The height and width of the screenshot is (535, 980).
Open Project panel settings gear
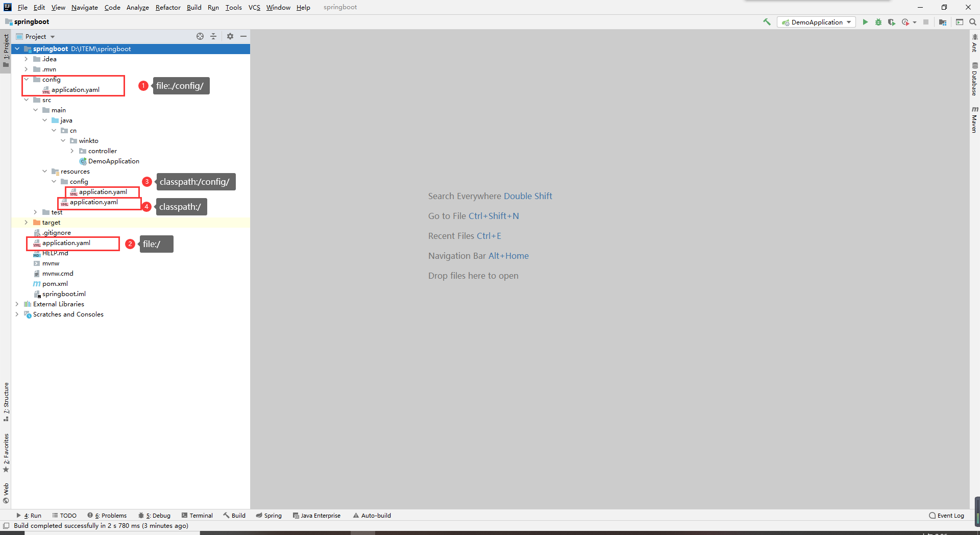pyautogui.click(x=230, y=36)
